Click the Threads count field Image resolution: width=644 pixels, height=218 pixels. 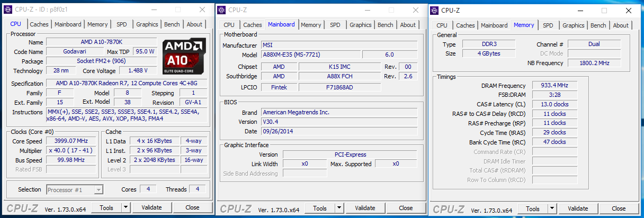point(198,189)
